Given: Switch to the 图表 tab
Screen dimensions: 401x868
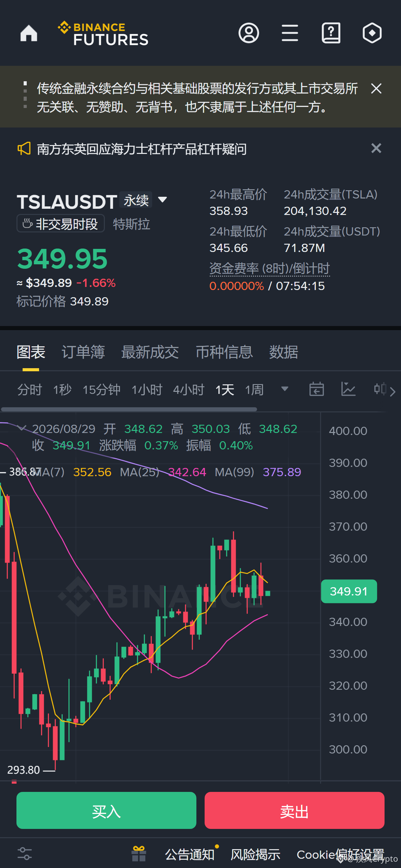Looking at the screenshot, I should pos(31,352).
